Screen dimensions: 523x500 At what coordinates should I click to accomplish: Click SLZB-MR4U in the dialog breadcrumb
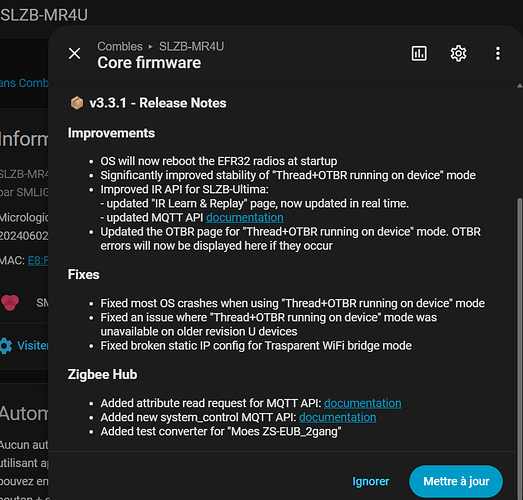coord(191,46)
